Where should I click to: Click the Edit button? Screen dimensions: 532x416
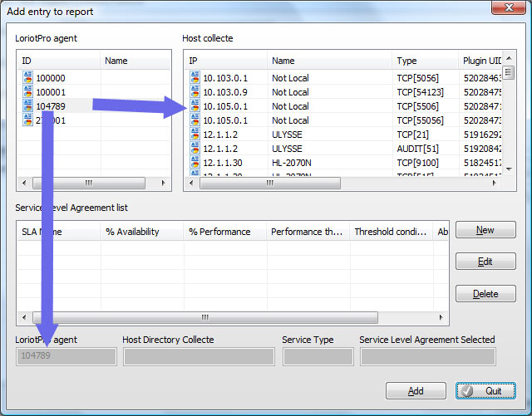coord(485,262)
